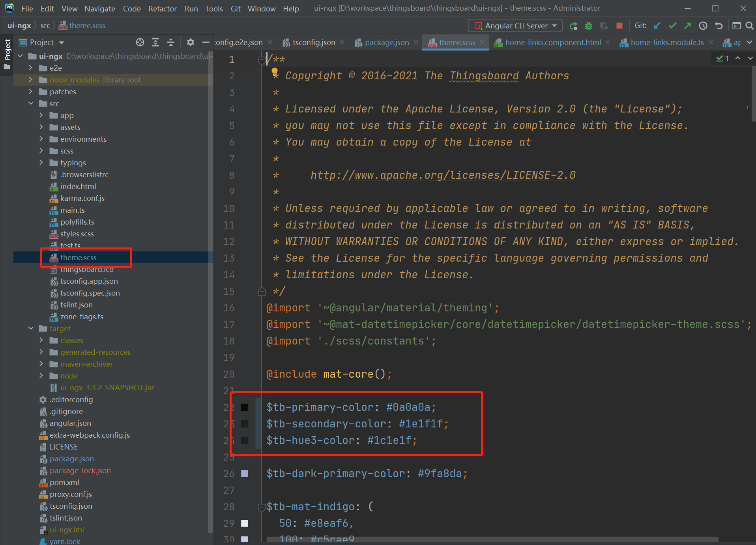The image size is (756, 545).
Task: Open the Apache license URL link
Action: [x=443, y=175]
